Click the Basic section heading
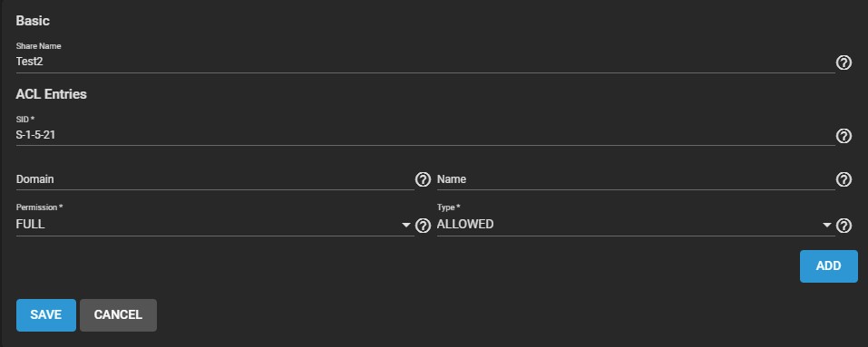 tap(33, 21)
